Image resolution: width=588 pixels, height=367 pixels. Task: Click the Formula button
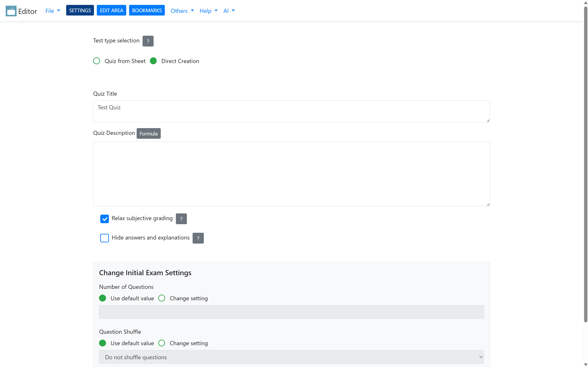point(148,133)
